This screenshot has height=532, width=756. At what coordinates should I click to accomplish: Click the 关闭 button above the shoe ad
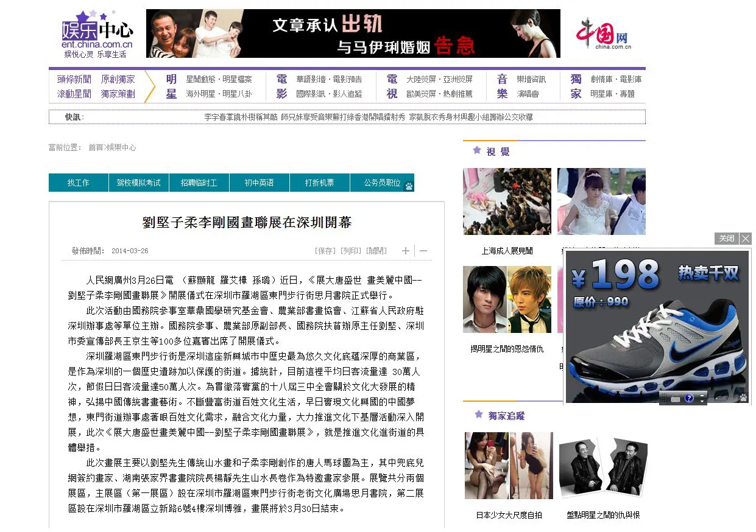(x=727, y=239)
